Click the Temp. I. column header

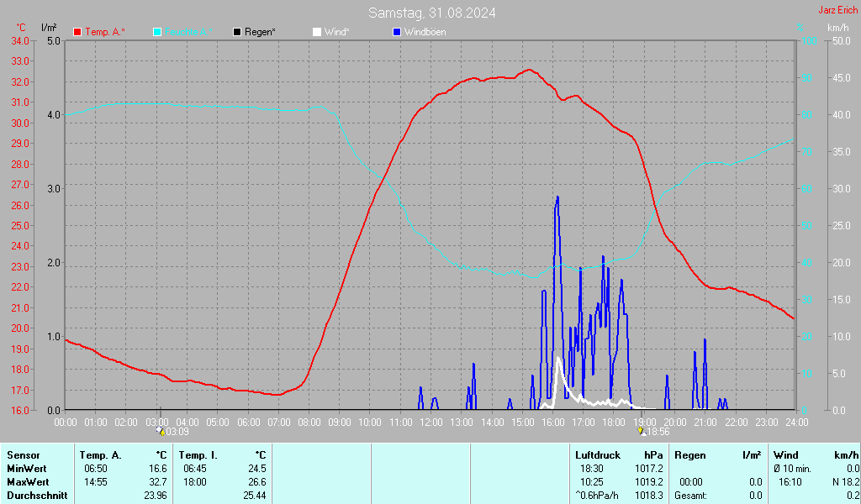[x=198, y=455]
